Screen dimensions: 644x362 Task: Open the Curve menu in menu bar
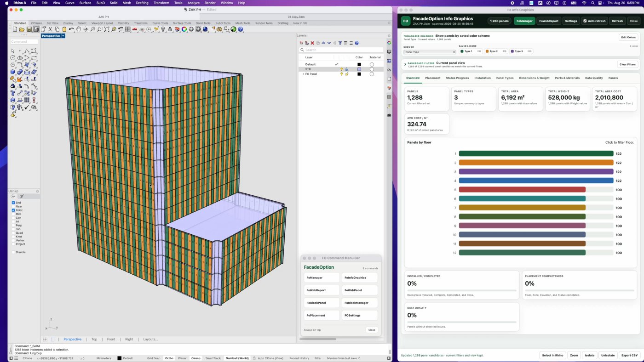click(x=70, y=3)
